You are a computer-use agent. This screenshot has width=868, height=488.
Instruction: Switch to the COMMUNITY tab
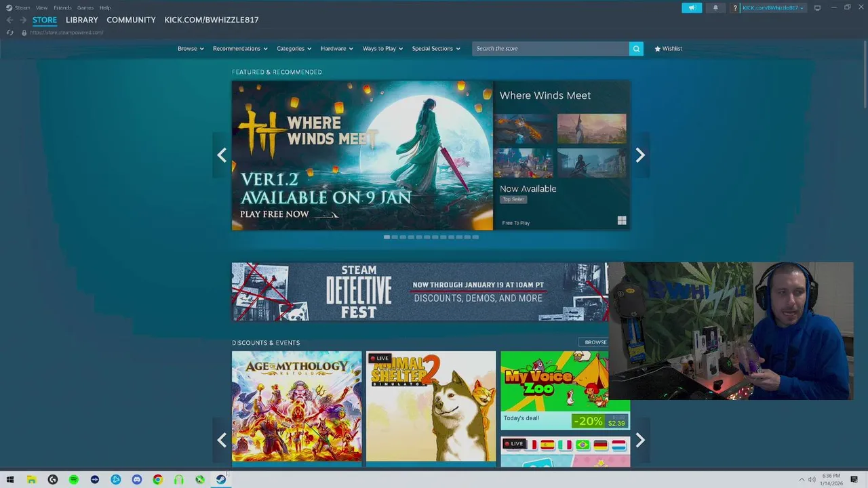(x=131, y=20)
